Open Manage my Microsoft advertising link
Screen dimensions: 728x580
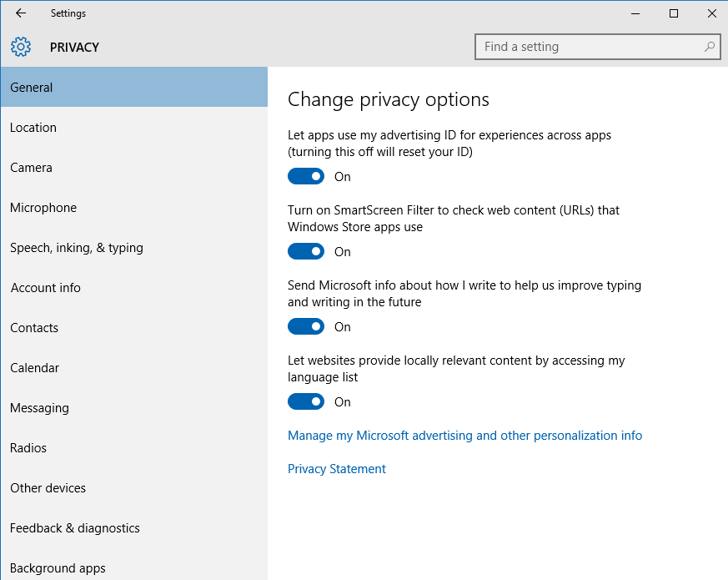464,436
